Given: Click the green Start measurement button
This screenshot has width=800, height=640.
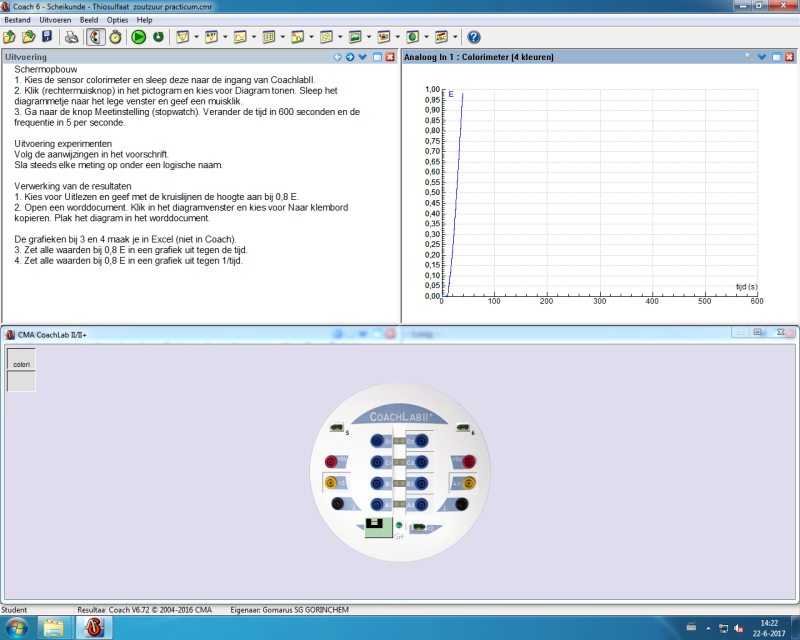Looking at the screenshot, I should 138,37.
